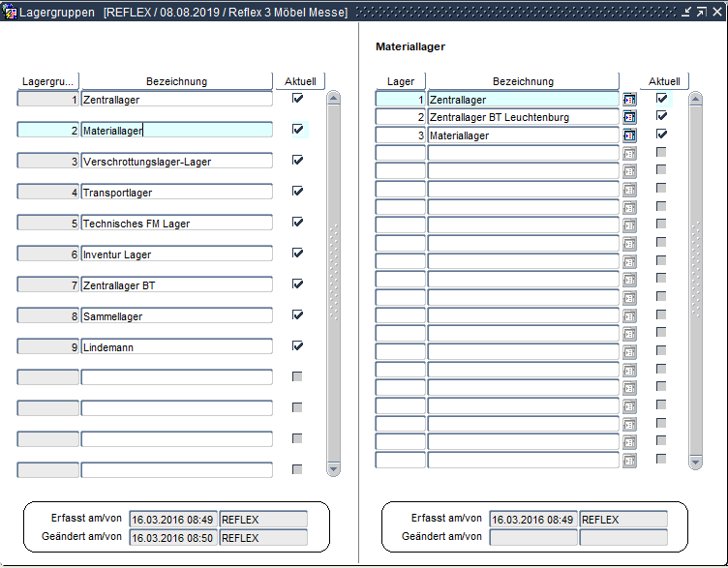This screenshot has width=728, height=568.
Task: Open details icon beside Zentrallager warehouse row
Action: point(629,99)
